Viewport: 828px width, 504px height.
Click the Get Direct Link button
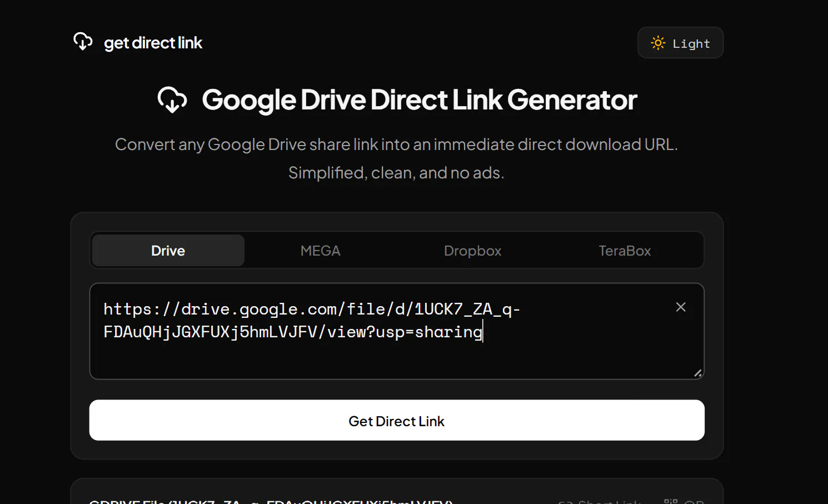pos(397,420)
